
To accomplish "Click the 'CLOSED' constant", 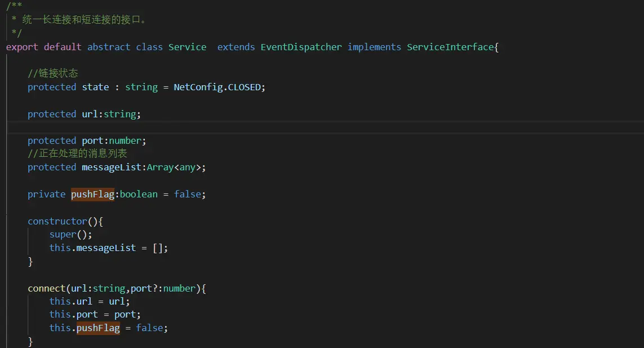I will pos(245,87).
